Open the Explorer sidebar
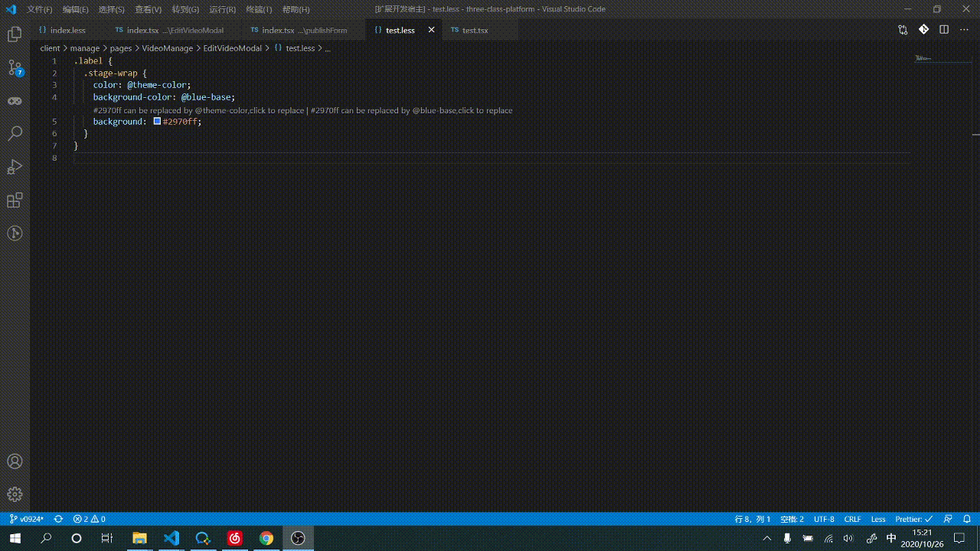The height and width of the screenshot is (551, 980). point(15,34)
